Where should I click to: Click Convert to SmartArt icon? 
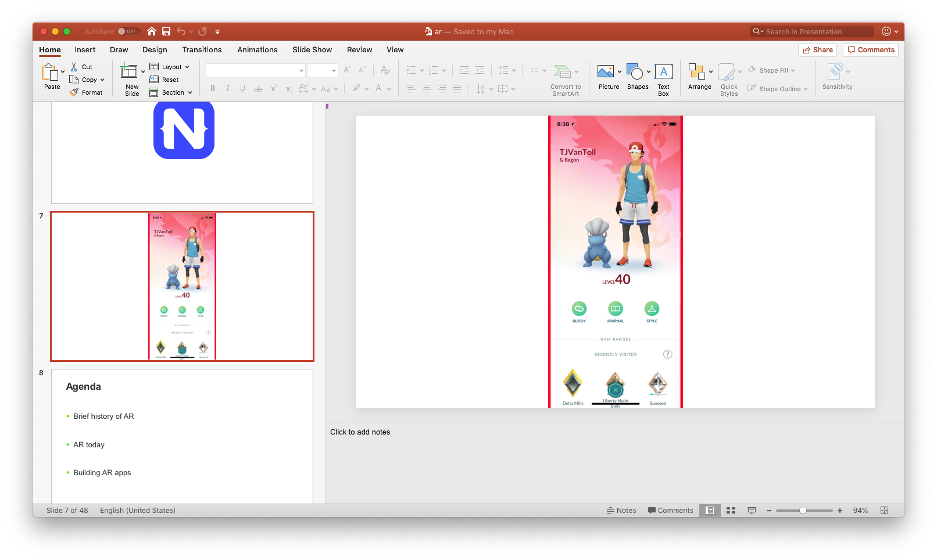[x=562, y=71]
